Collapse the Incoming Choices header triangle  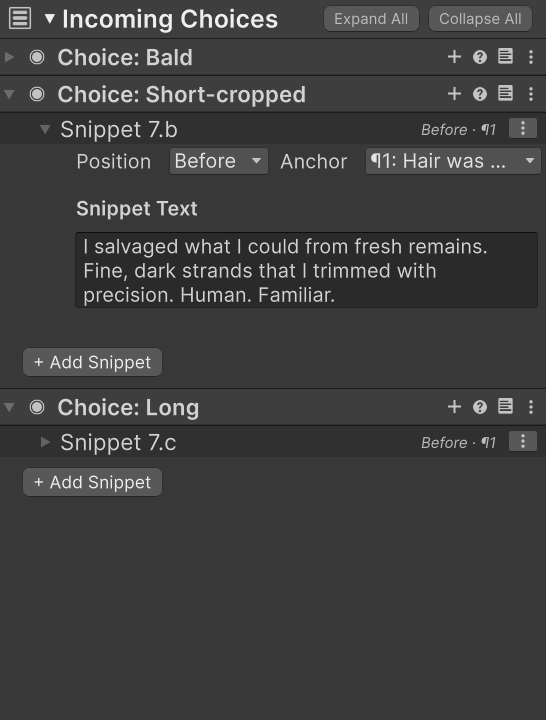pyautogui.click(x=50, y=19)
